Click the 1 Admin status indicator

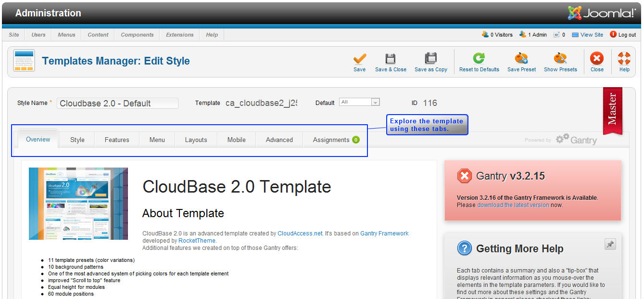[533, 35]
